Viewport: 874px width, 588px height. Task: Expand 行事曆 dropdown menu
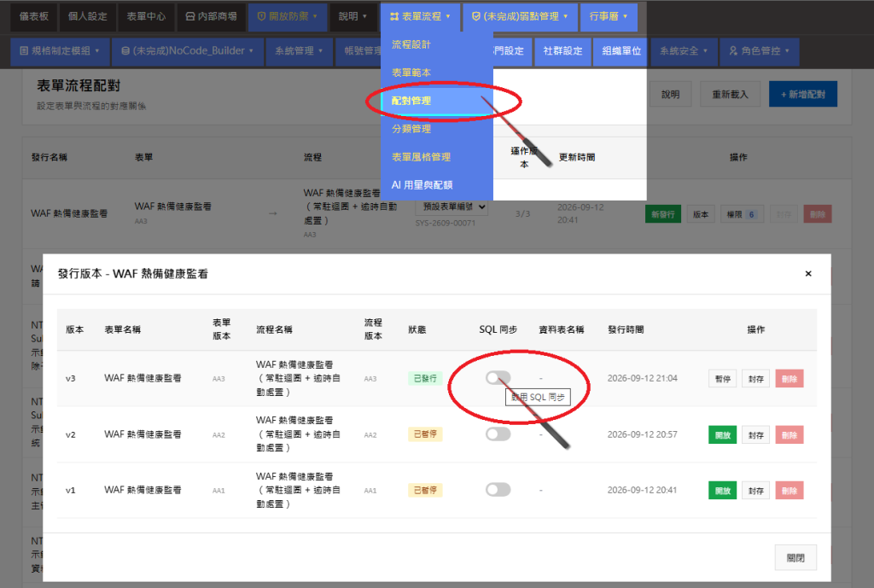[608, 17]
